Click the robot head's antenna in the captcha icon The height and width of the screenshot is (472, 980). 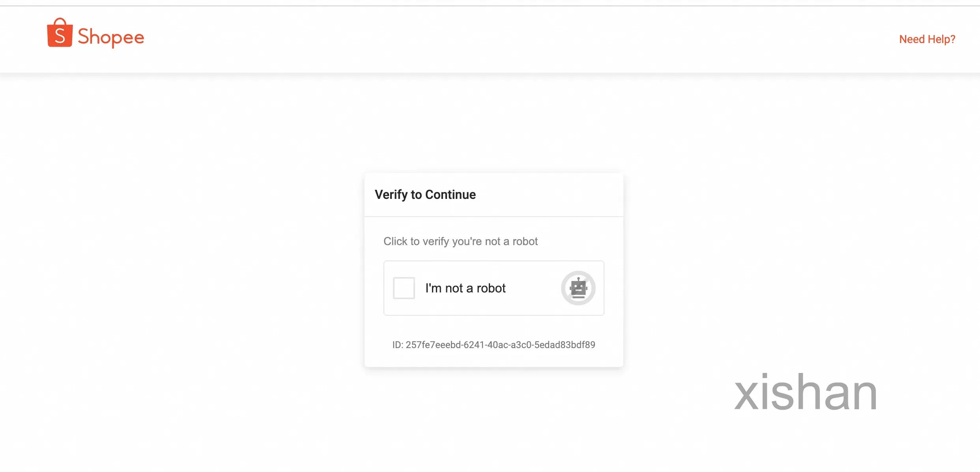click(x=578, y=279)
